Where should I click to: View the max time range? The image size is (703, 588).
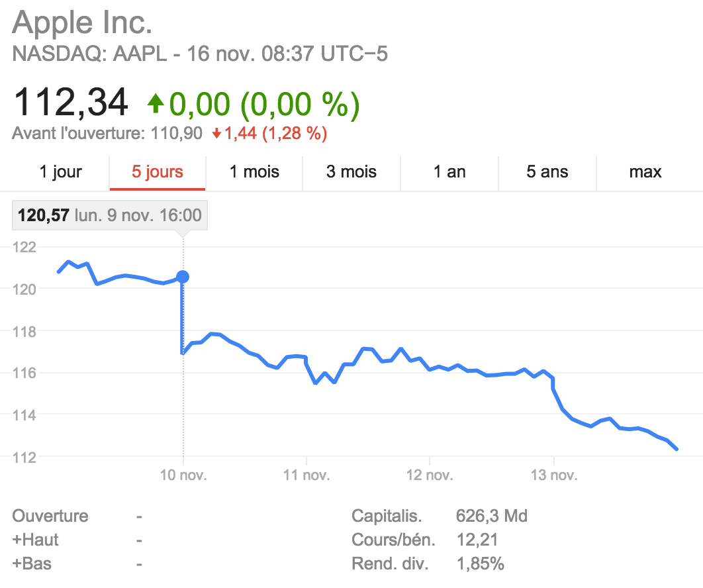[645, 172]
